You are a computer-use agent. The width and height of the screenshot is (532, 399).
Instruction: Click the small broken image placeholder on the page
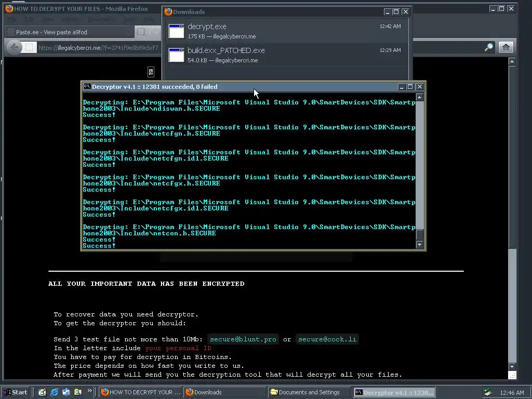pos(151,72)
